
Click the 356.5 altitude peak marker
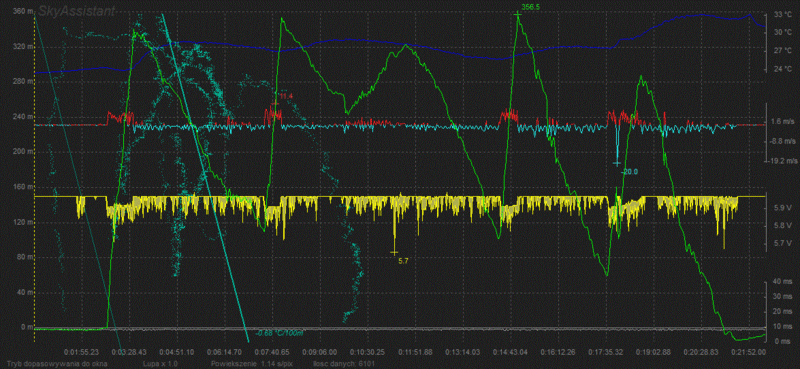point(529,7)
